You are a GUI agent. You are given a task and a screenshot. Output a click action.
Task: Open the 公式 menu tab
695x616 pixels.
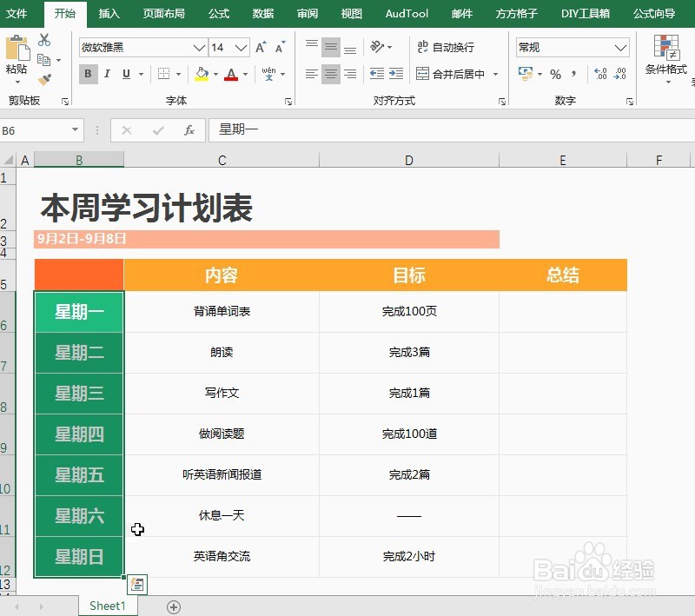click(x=218, y=14)
